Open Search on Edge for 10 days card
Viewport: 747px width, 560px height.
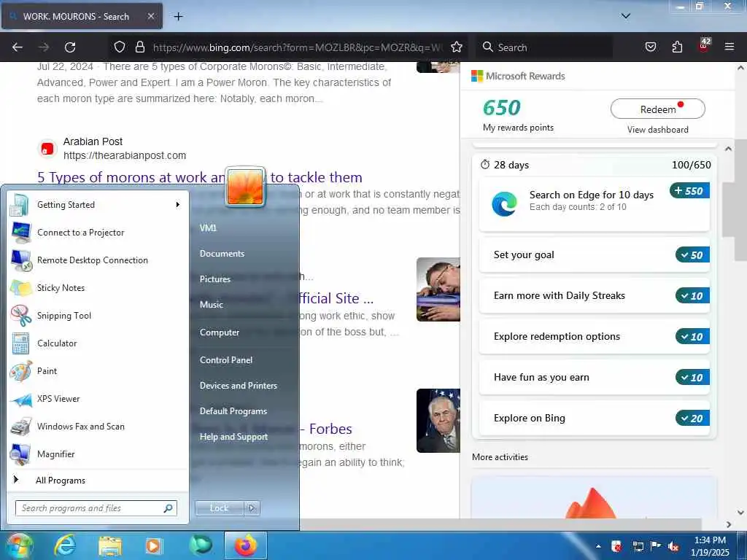[594, 204]
